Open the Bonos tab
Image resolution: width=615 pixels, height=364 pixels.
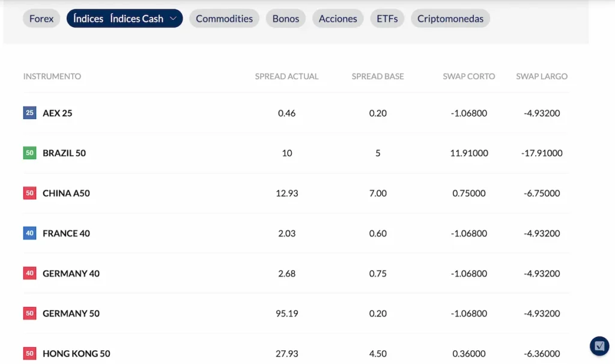coord(285,18)
